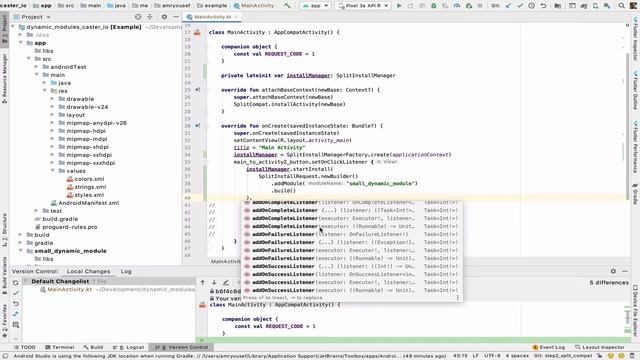This screenshot has width=640, height=360.
Task: Click the Show Diff icon in Local Changes
Action: point(16,314)
